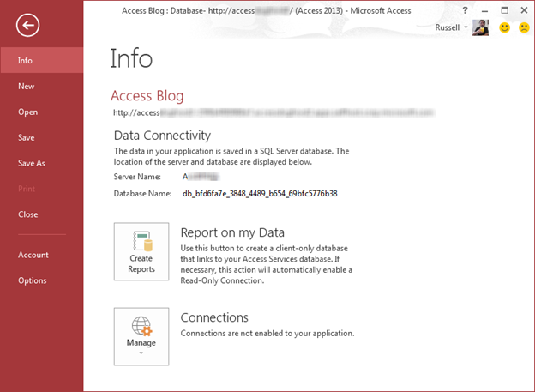Click the Connections heading
This screenshot has height=392, width=535.
[x=214, y=317]
